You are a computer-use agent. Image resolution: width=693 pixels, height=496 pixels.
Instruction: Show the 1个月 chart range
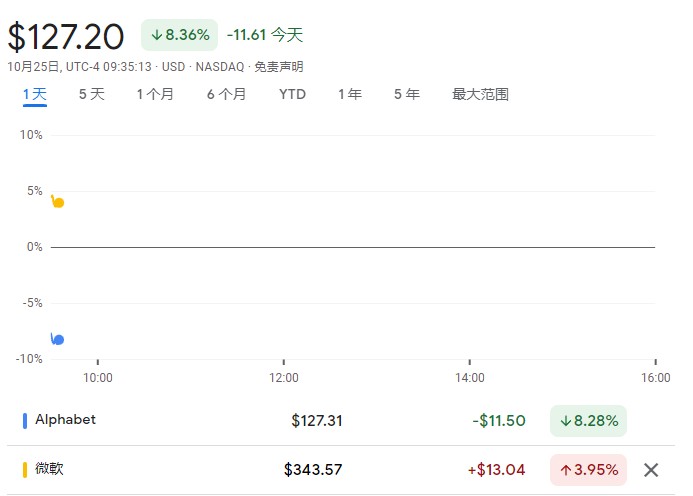click(155, 95)
